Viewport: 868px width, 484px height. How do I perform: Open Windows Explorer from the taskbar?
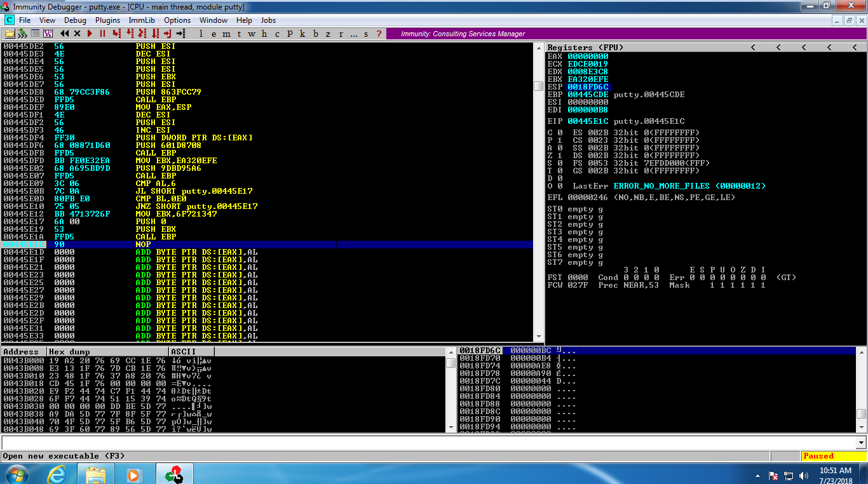pyautogui.click(x=96, y=474)
